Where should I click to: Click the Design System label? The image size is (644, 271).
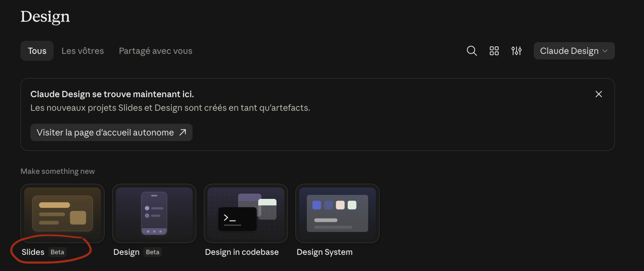click(324, 252)
